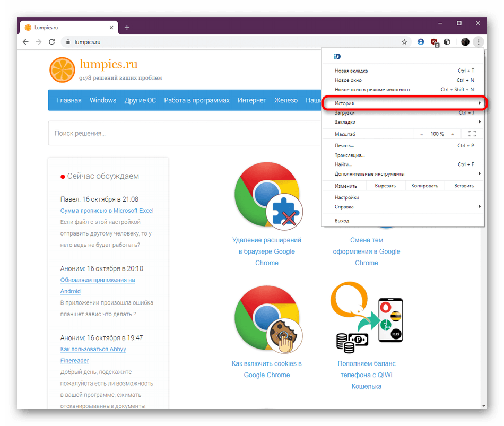Open Как включить cookies link
This screenshot has height=426, width=504.
click(267, 369)
